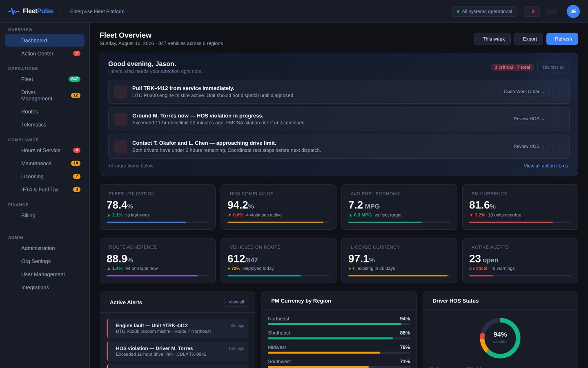
Task: Open the notifications badge showing 3
Action: click(x=532, y=11)
